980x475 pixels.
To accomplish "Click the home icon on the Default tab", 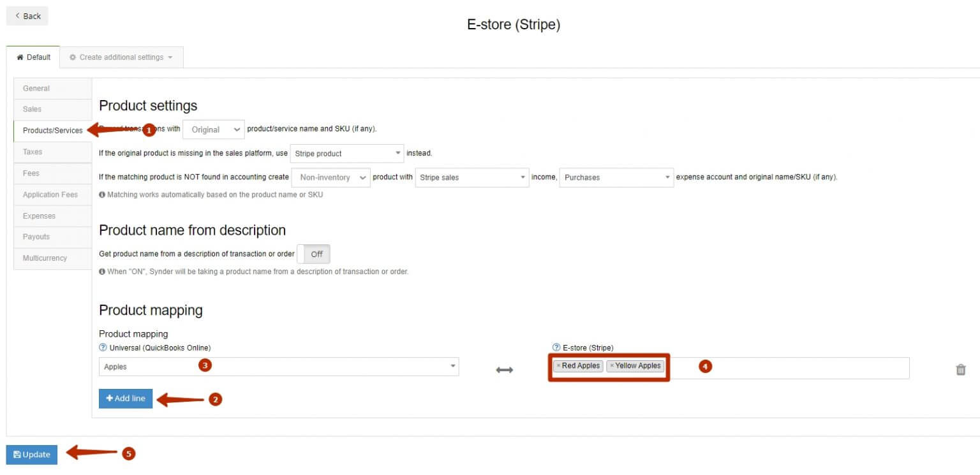I will (20, 57).
